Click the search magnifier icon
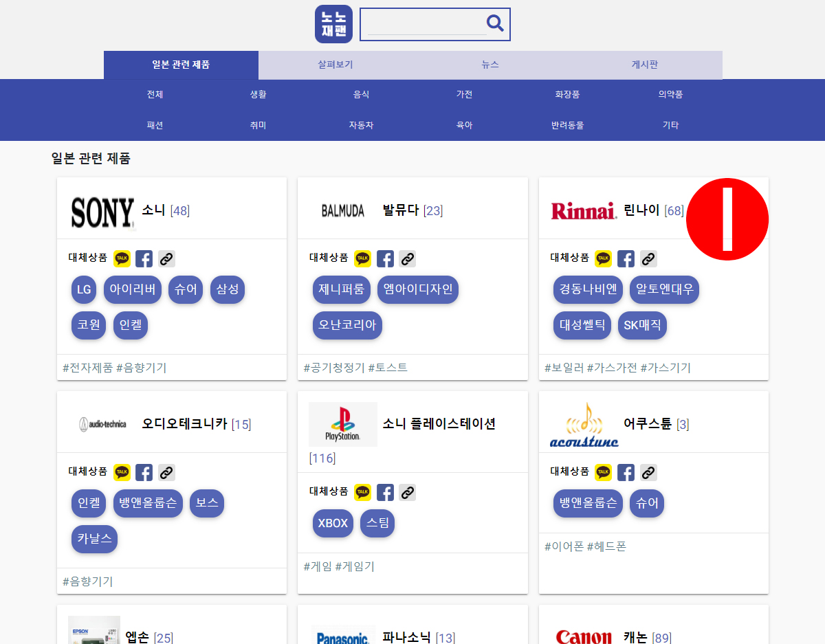Image resolution: width=825 pixels, height=644 pixels. click(495, 23)
